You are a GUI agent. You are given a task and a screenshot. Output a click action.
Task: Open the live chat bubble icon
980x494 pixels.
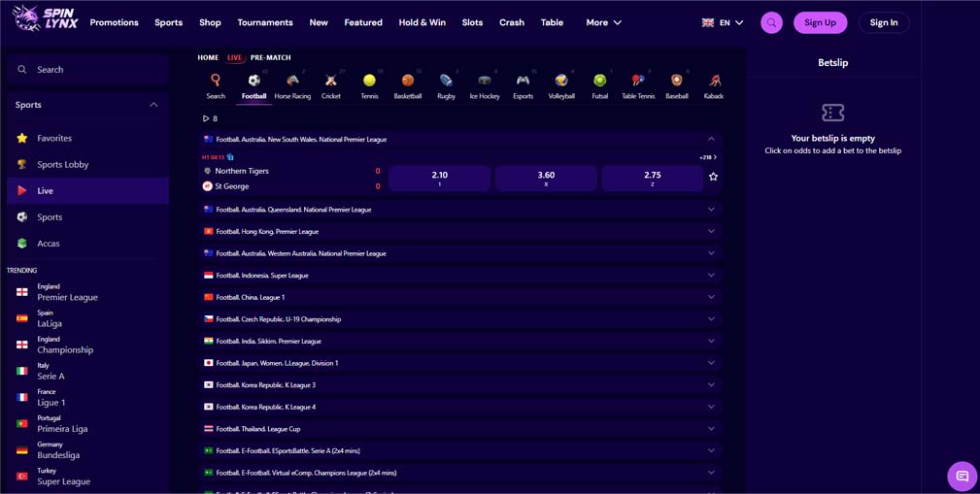[963, 477]
